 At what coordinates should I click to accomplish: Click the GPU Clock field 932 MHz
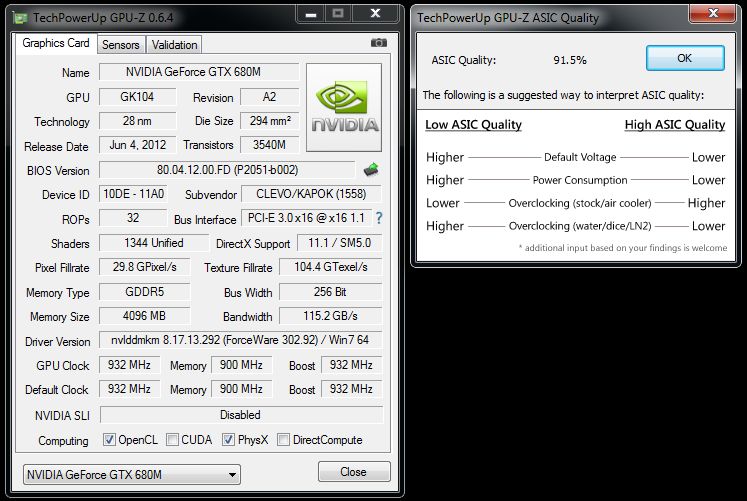click(x=130, y=365)
